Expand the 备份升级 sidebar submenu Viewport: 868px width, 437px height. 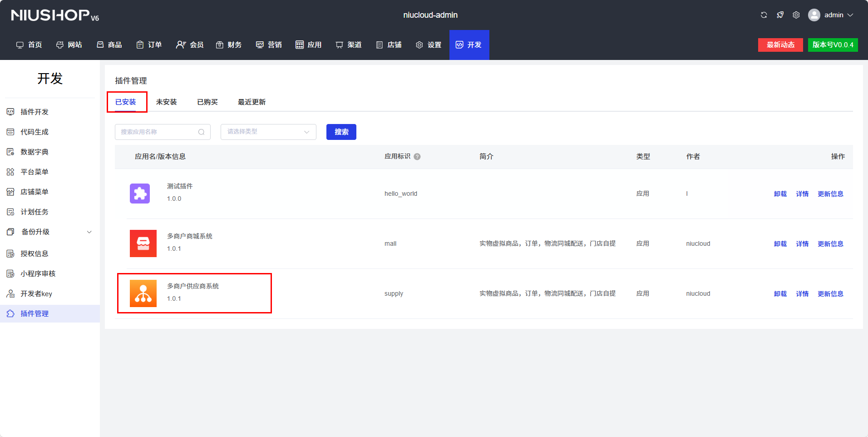point(89,232)
